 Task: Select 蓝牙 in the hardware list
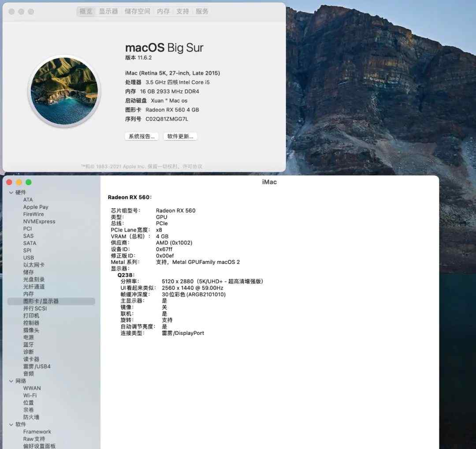(28, 345)
